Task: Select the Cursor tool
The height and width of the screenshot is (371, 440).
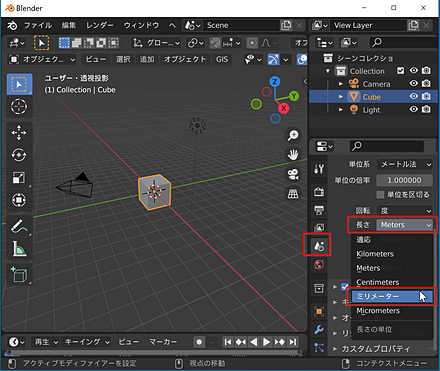Action: pyautogui.click(x=19, y=107)
